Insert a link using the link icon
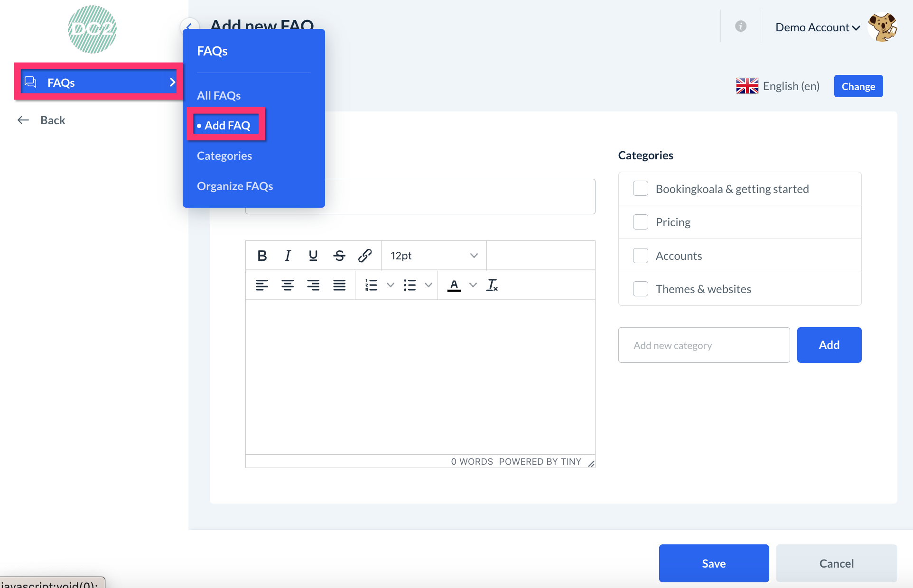The image size is (913, 588). pos(365,256)
